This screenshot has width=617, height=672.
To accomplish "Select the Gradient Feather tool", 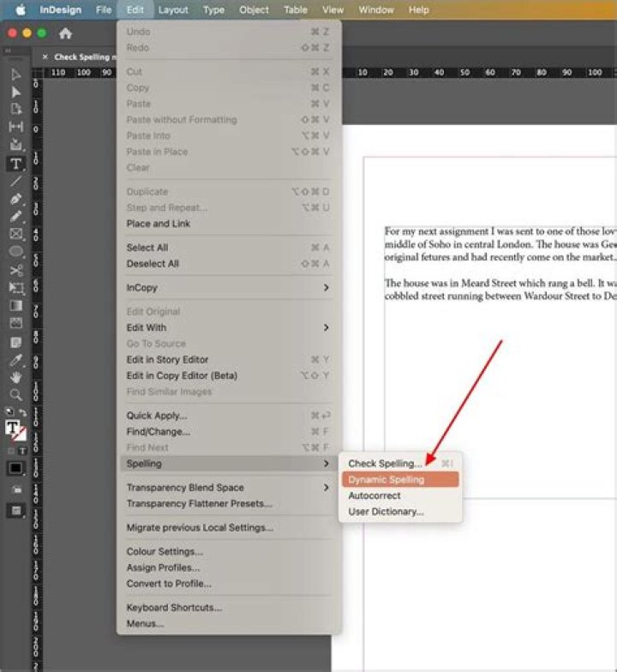I will pos(15,322).
